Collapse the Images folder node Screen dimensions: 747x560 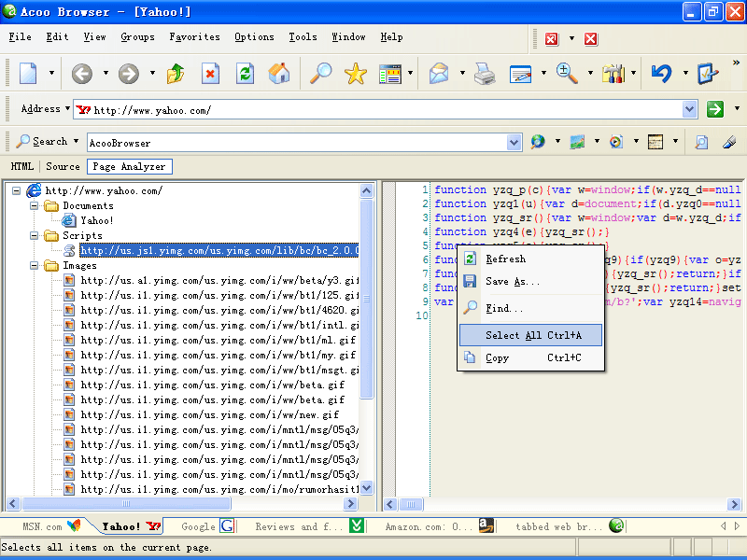(34, 265)
